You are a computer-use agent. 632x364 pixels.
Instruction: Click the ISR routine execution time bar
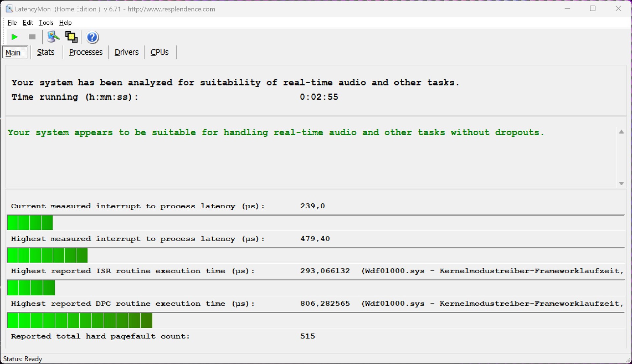coord(31,288)
